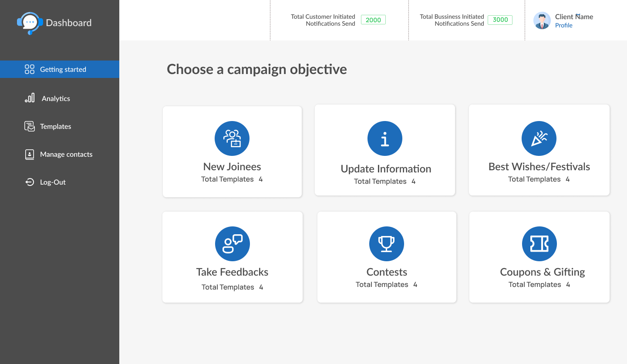Open the Manage contacts section

66,155
